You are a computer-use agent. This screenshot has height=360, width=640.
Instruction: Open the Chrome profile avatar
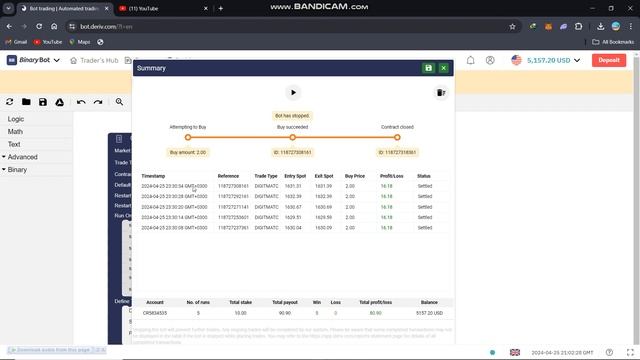(616, 27)
